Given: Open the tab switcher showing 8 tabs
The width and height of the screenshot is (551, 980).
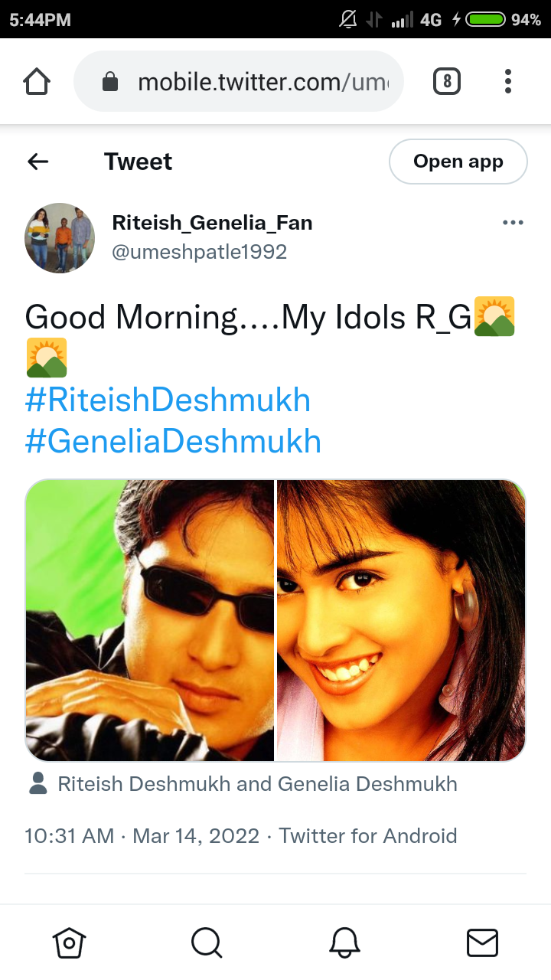Looking at the screenshot, I should pyautogui.click(x=447, y=81).
